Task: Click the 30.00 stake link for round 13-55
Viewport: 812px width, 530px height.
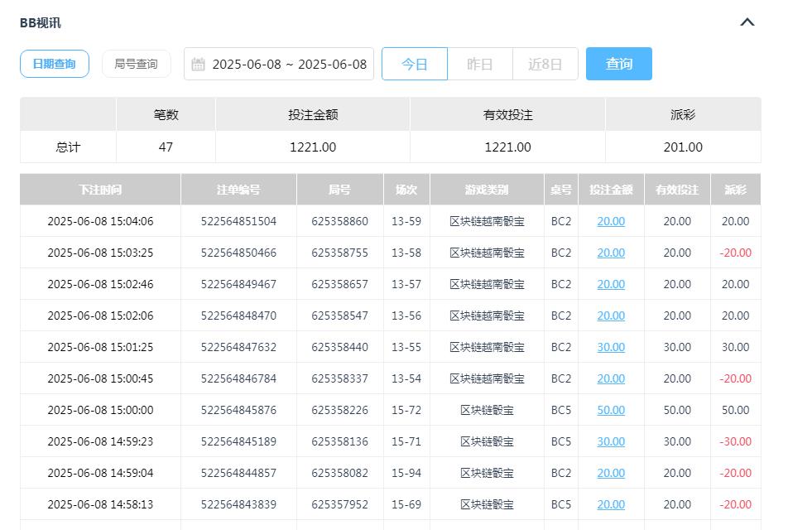Action: click(610, 347)
